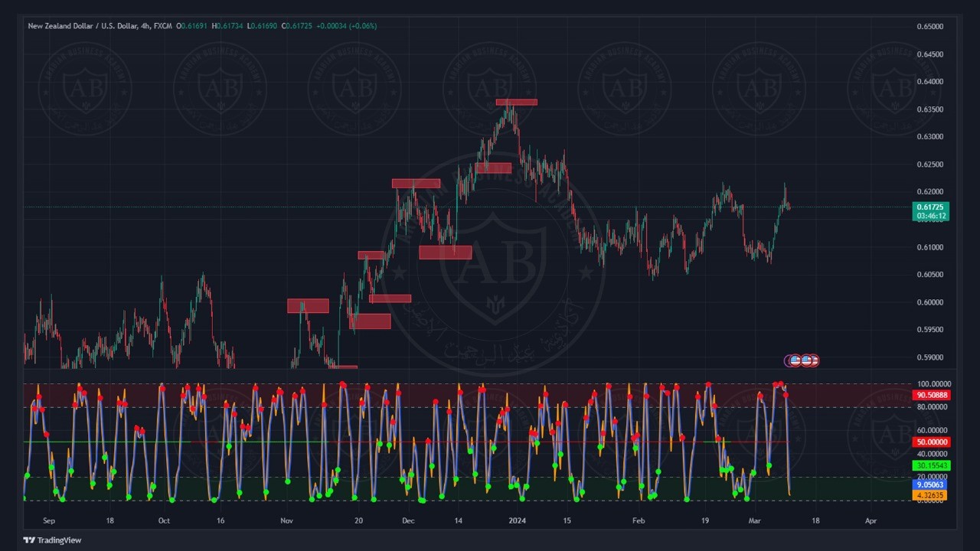This screenshot has width=980, height=551.
Task: Click the green 30.15543 indicator value label
Action: (931, 465)
